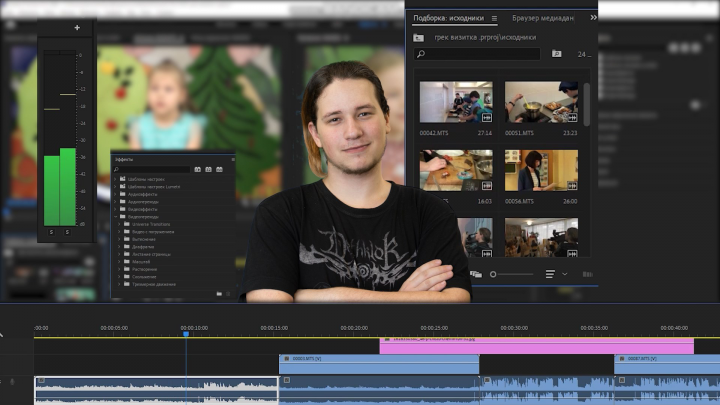Click the navigate-up folder icon in bin

pos(418,38)
